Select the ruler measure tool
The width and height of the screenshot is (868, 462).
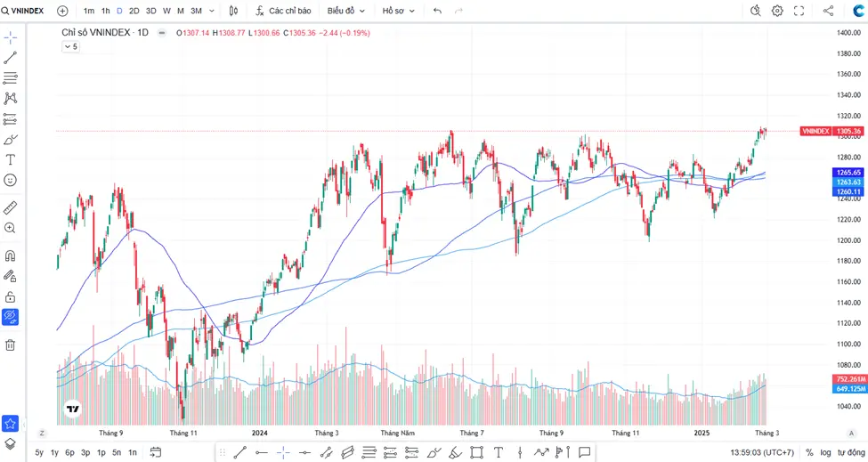(10, 207)
